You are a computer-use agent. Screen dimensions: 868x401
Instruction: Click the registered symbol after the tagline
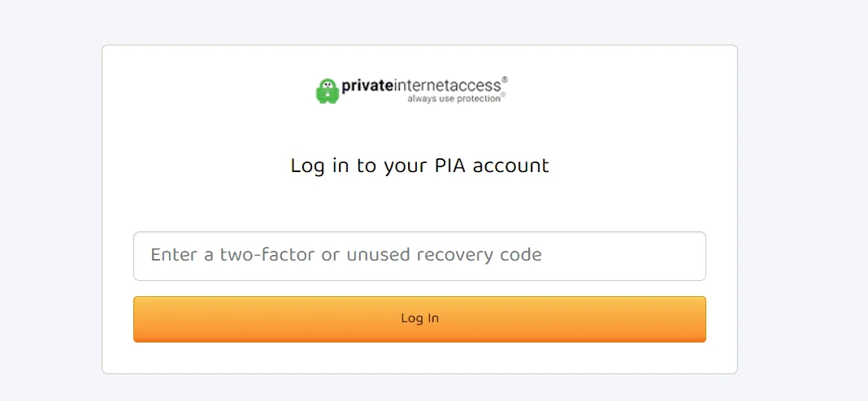(x=503, y=97)
